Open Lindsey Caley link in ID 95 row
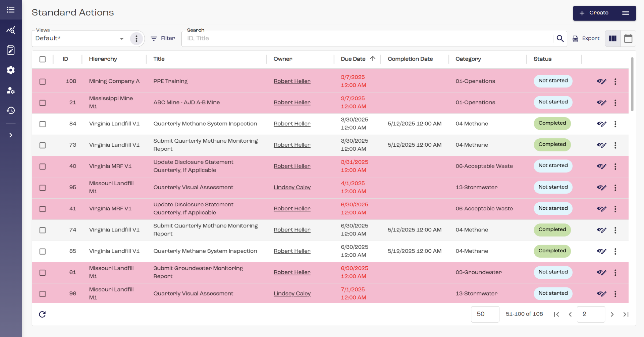The height and width of the screenshot is (337, 644). pos(292,188)
